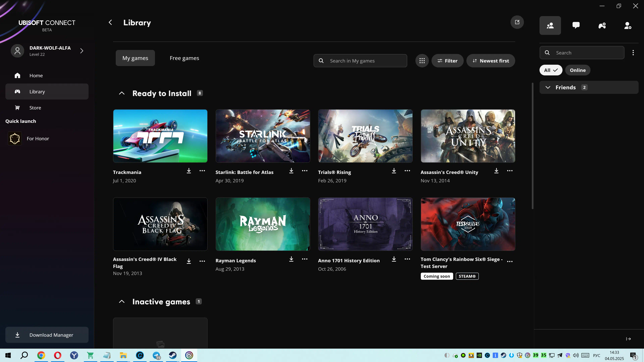Open the feedback note icon near the top

(517, 22)
